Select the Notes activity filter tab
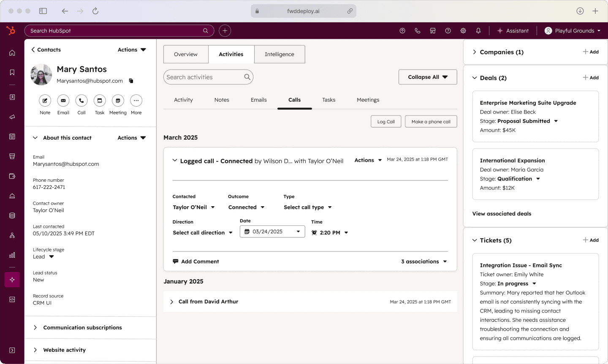 click(222, 100)
